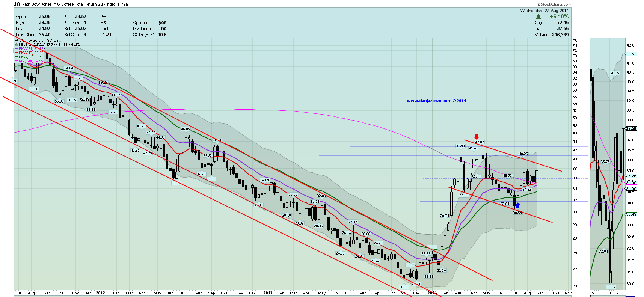Click the red EMA(13) line swatch
The width and height of the screenshot is (644, 297).
click(x=17, y=53)
